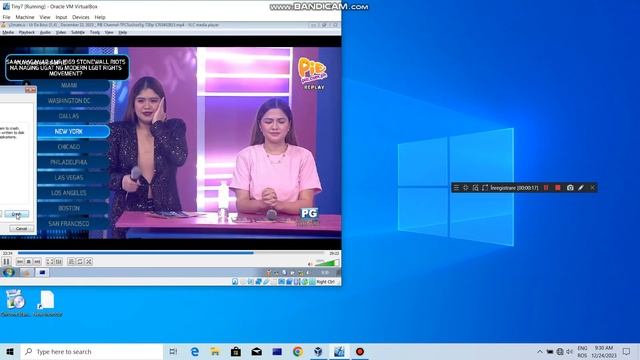Open Mail app from taskbar
The image size is (640, 360).
[x=256, y=351]
